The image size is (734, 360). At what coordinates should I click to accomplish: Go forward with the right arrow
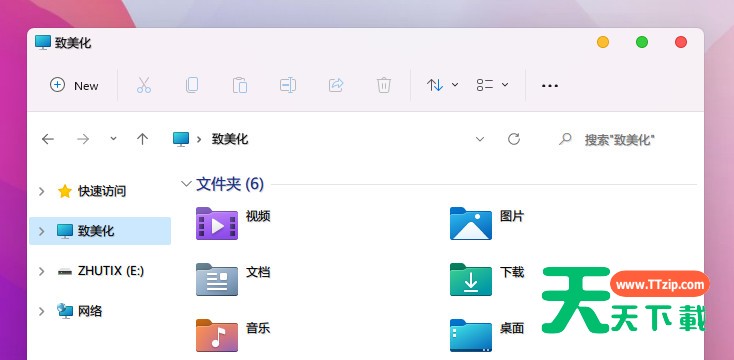tap(83, 139)
